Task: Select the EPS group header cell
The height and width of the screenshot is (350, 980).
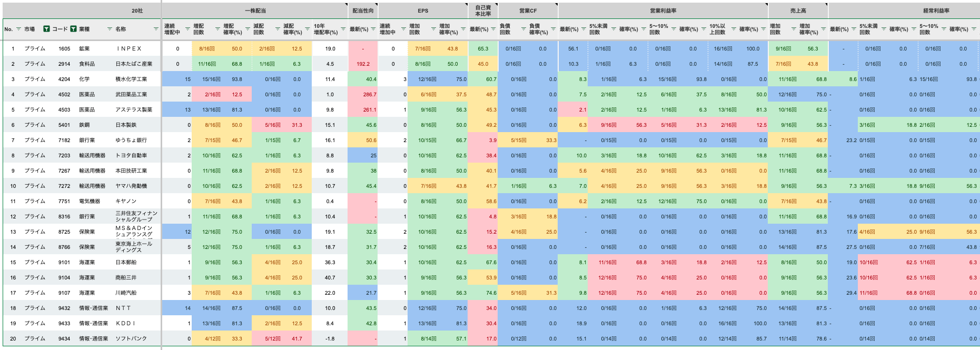Action: coord(423,11)
